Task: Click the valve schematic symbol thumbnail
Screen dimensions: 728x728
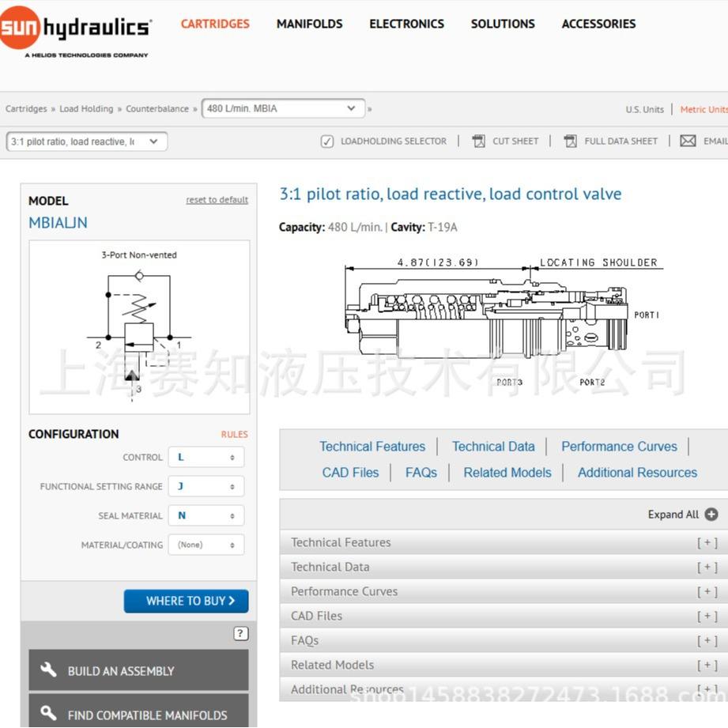Action: 139,327
